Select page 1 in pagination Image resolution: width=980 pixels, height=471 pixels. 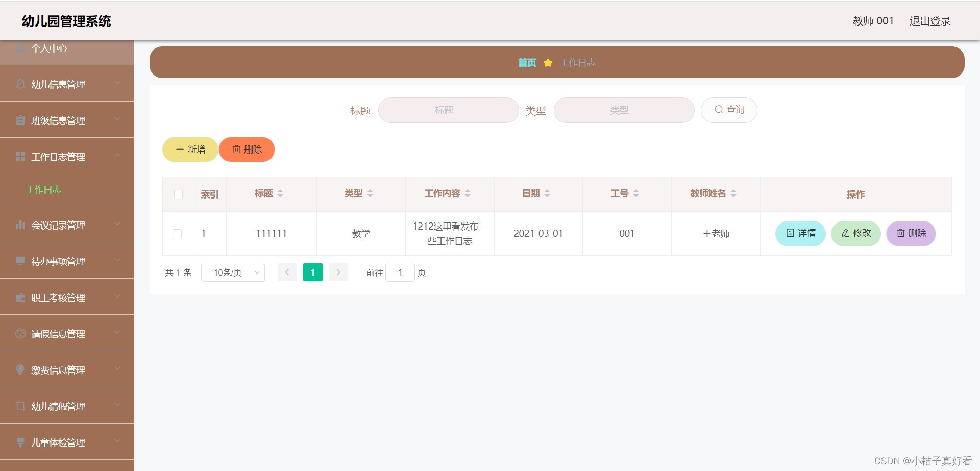point(313,272)
